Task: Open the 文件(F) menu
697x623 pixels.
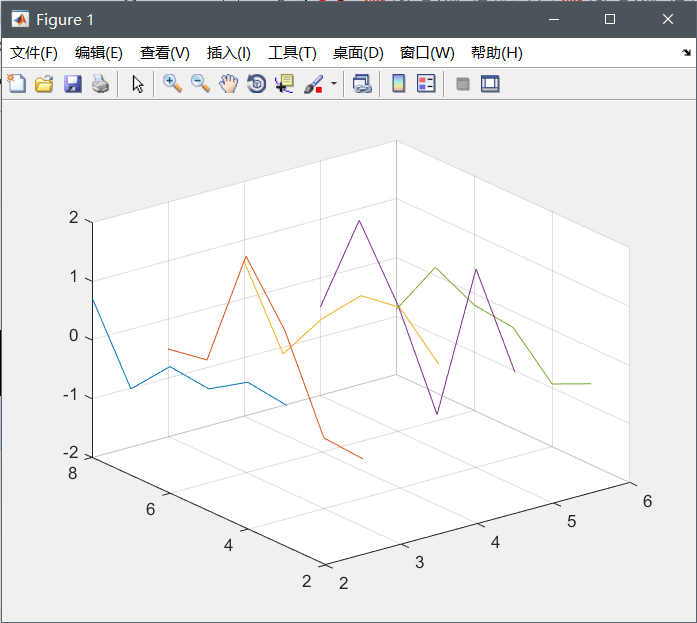Action: click(34, 53)
